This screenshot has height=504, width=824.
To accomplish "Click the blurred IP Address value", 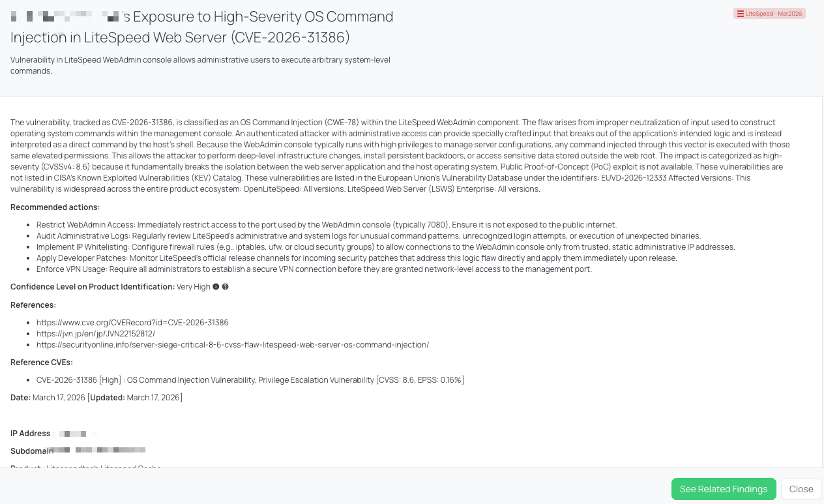I will tap(77, 434).
